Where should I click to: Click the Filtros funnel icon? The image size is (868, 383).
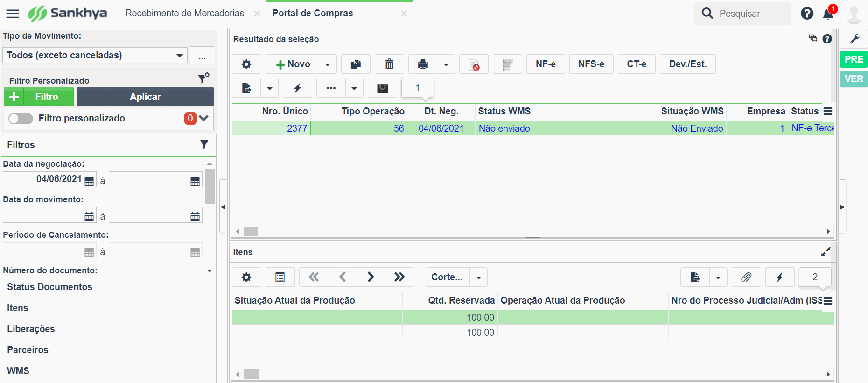click(x=204, y=144)
